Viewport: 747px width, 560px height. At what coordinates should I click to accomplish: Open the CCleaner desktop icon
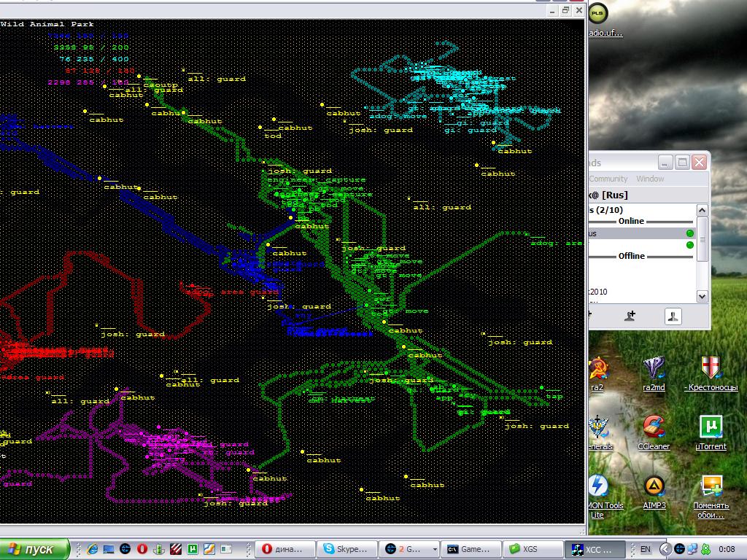click(x=654, y=432)
